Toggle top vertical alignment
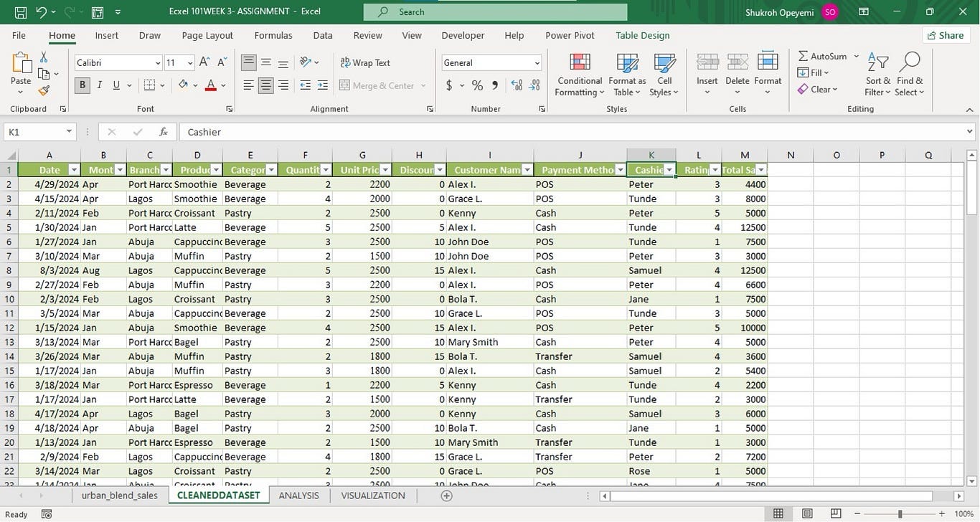 (249, 62)
